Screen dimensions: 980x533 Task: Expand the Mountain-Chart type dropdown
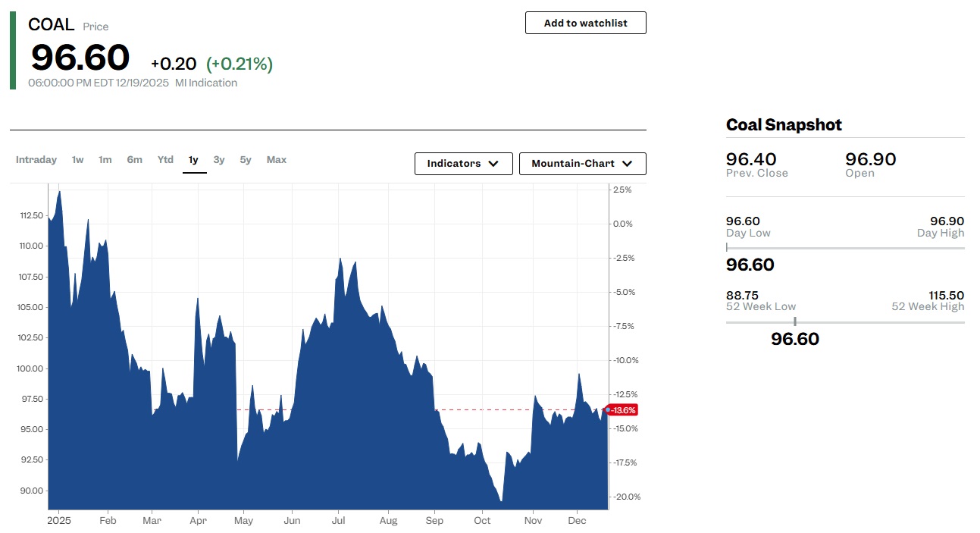tap(582, 164)
